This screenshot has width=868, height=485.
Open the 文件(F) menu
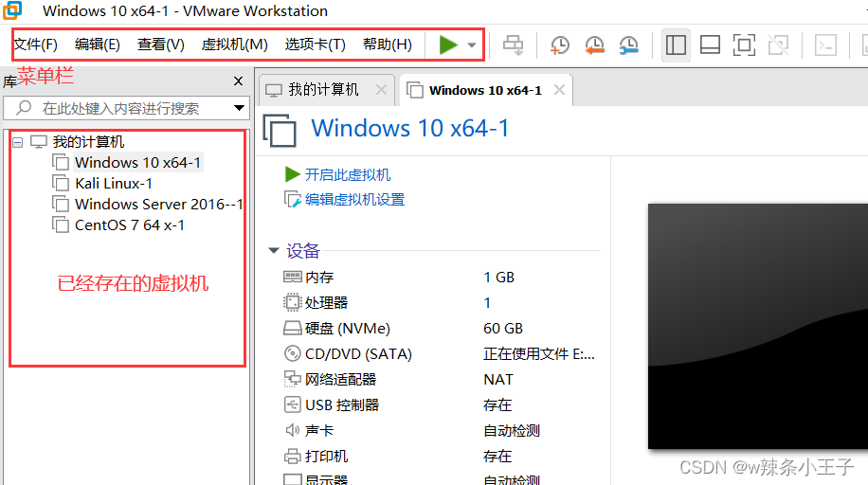coord(36,45)
